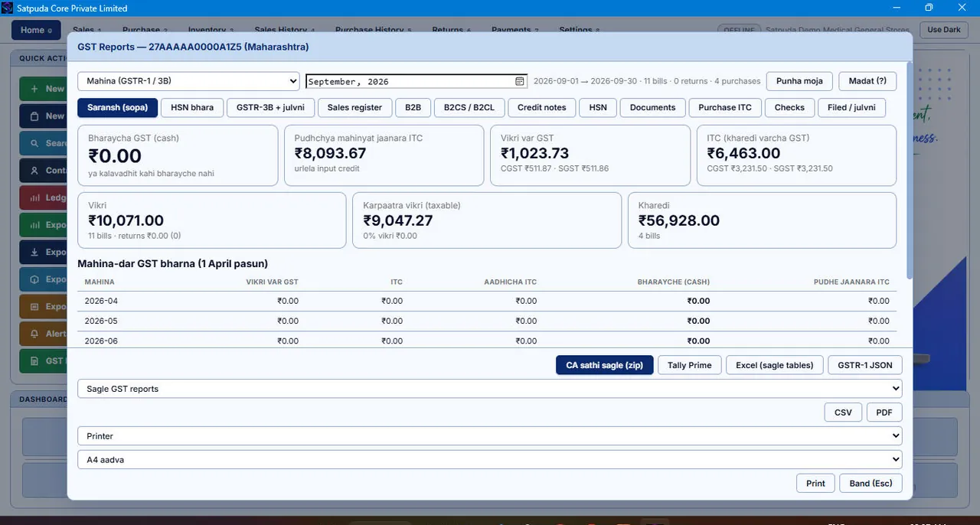Click the 2026-05 month row
The image size is (980, 525).
click(x=487, y=321)
